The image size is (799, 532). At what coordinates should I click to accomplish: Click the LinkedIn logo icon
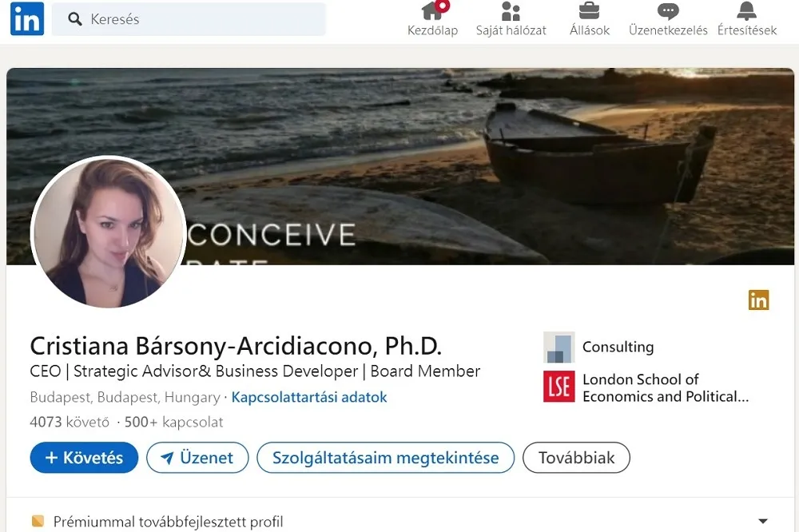[x=27, y=19]
